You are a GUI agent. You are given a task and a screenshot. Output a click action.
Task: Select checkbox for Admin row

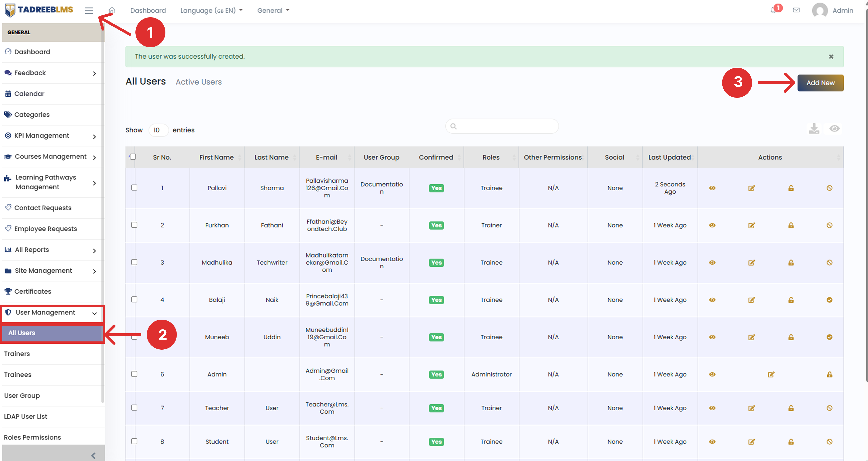135,374
